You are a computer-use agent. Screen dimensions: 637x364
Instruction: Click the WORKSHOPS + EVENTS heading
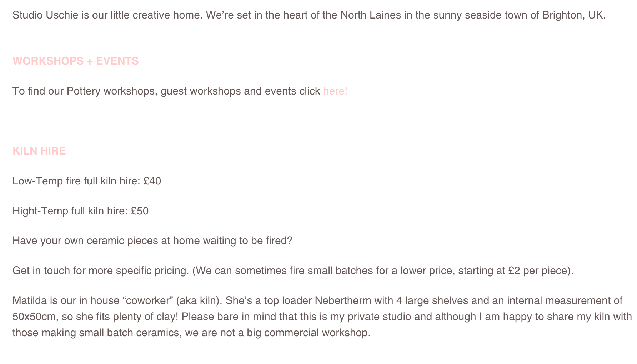click(x=76, y=61)
